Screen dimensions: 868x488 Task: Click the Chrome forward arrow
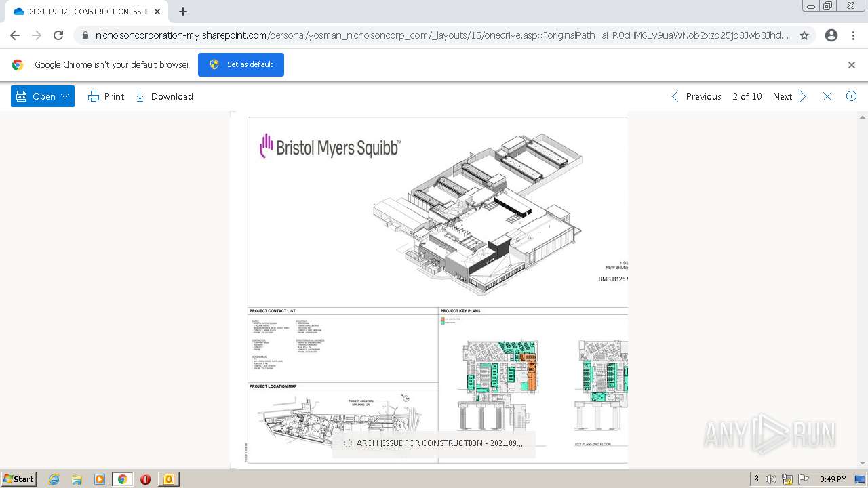click(x=37, y=35)
